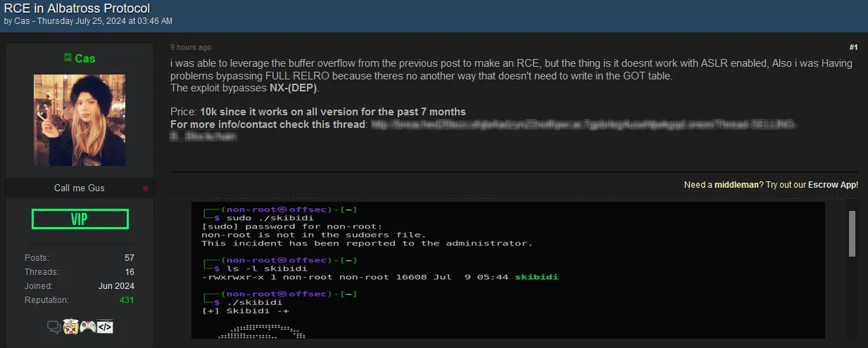Click the cartoon face award icon

[70, 327]
